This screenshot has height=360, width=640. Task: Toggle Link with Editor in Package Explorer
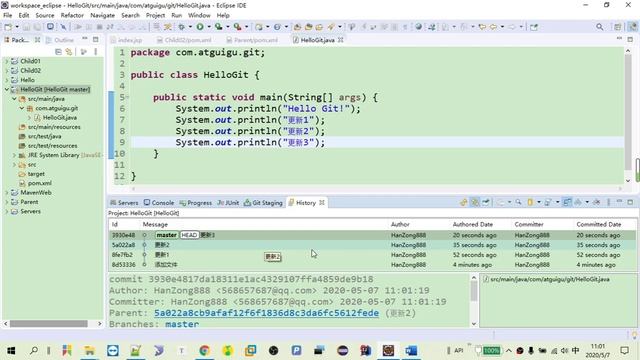click(x=69, y=52)
